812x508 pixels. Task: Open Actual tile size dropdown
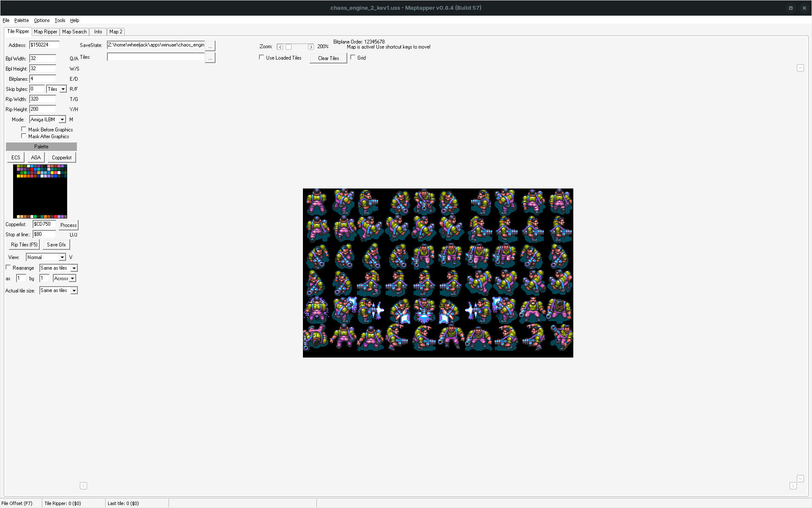[74, 290]
